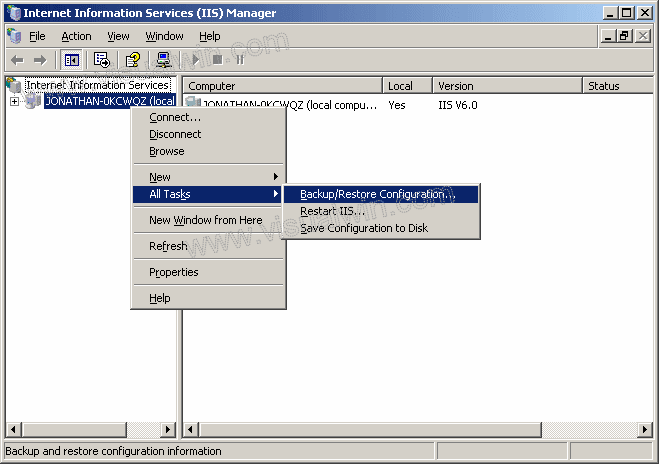
Task: Select Internet Information Services tree root
Action: tap(98, 85)
